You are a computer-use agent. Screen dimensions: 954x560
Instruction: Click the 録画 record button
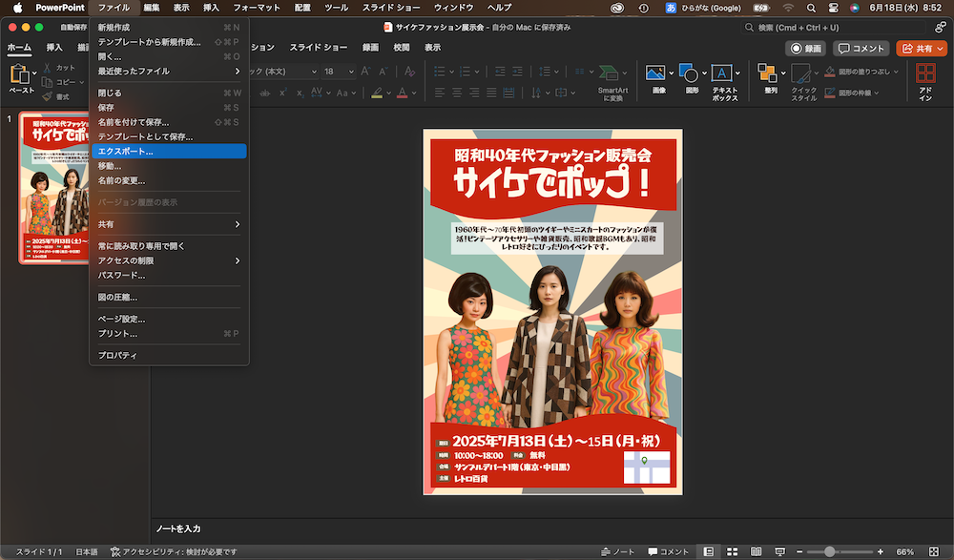[x=805, y=48]
